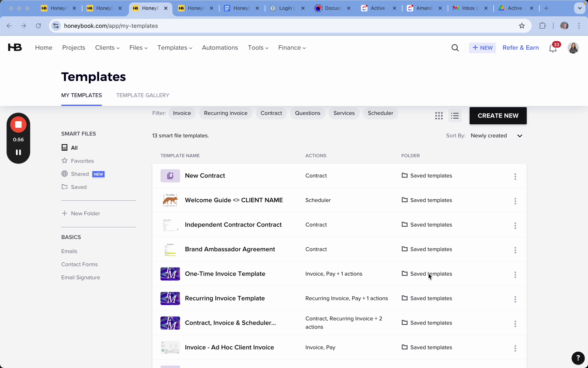Expand the Sort By dropdown
588x368 pixels.
496,136
